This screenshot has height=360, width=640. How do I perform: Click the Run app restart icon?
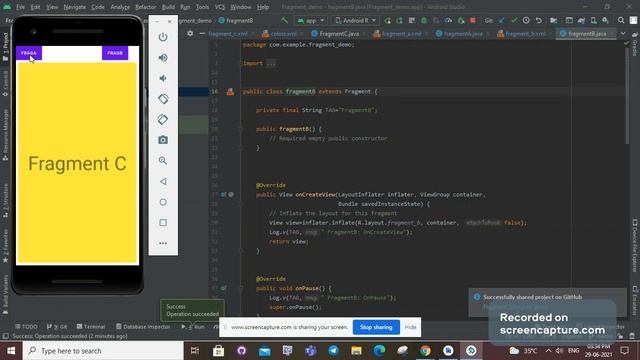[387, 20]
